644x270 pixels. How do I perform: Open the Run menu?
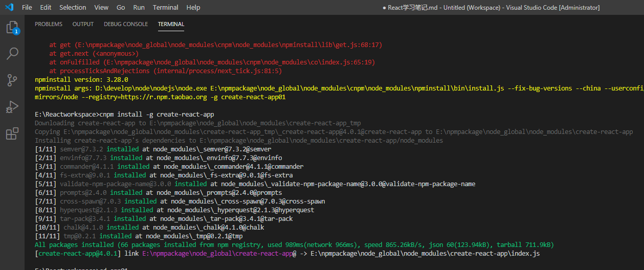[x=139, y=8]
